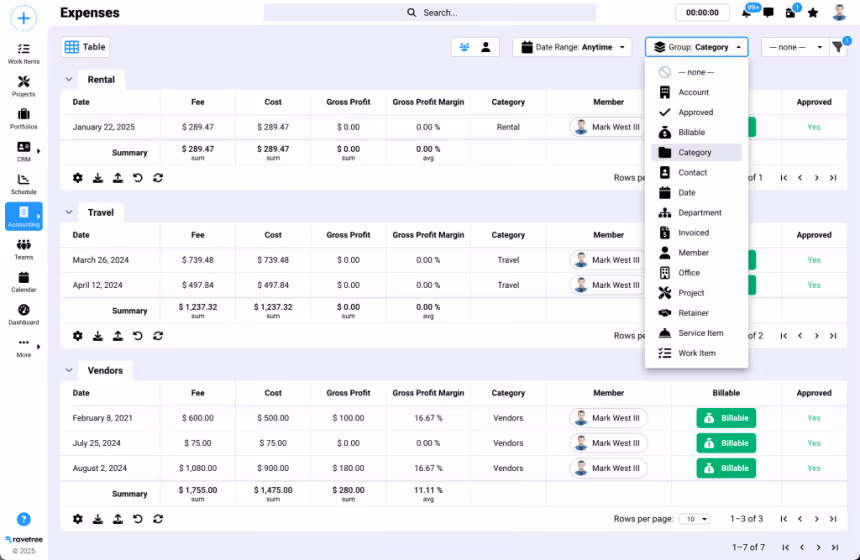Viewport: 860px width, 560px height.
Task: Open Rental table settings gear
Action: (x=78, y=178)
